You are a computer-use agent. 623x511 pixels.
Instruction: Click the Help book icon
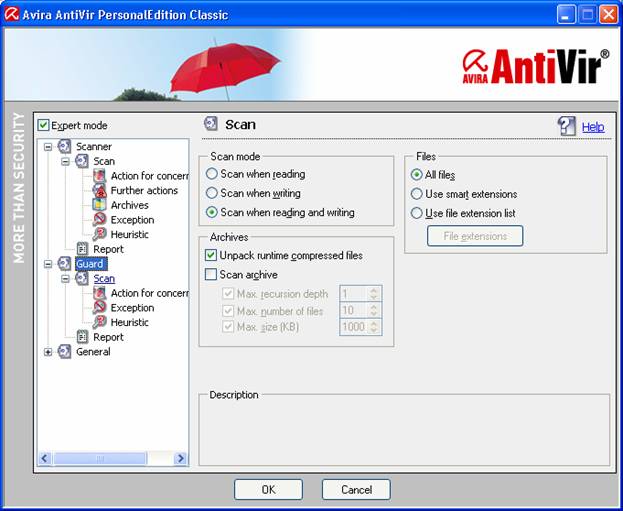pyautogui.click(x=567, y=126)
